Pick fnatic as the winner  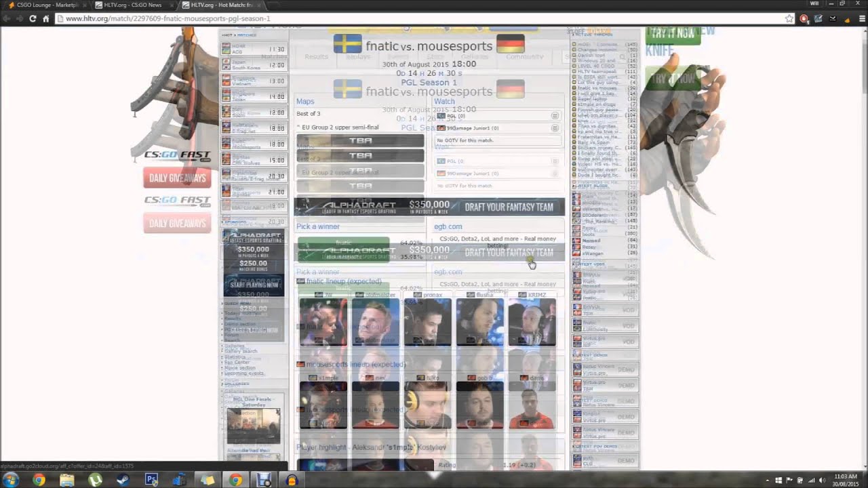pyautogui.click(x=343, y=244)
